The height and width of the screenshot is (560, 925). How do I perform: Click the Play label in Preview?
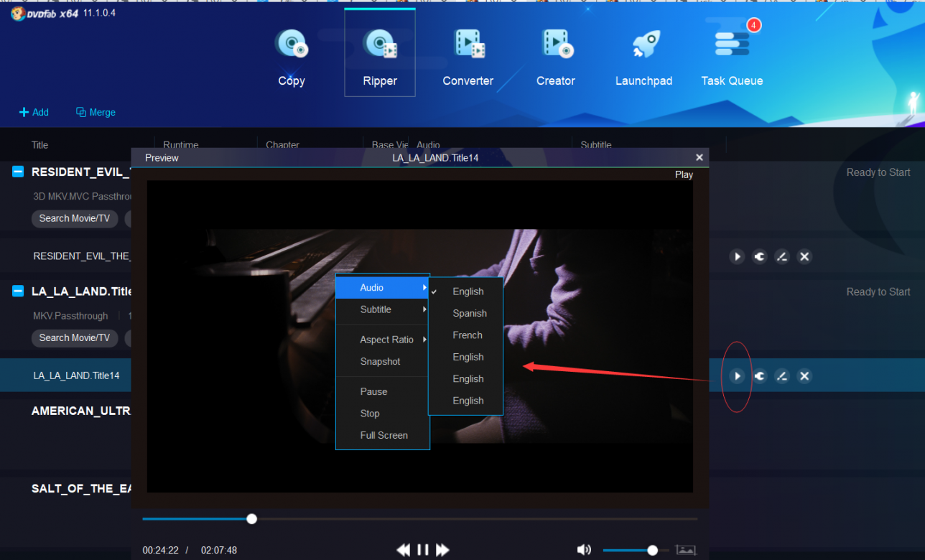click(684, 174)
